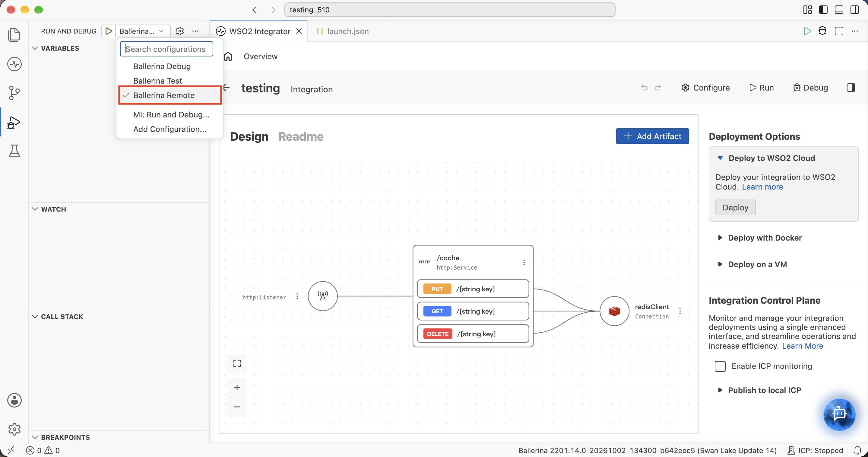Screen dimensions: 868x457
Task: Open Run and Debug more actions menu
Action: click(195, 31)
